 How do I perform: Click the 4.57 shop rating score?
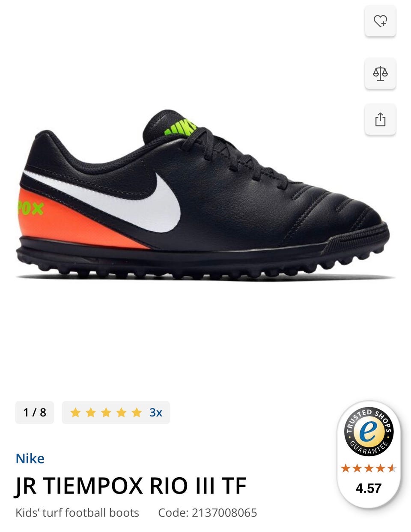pyautogui.click(x=369, y=488)
